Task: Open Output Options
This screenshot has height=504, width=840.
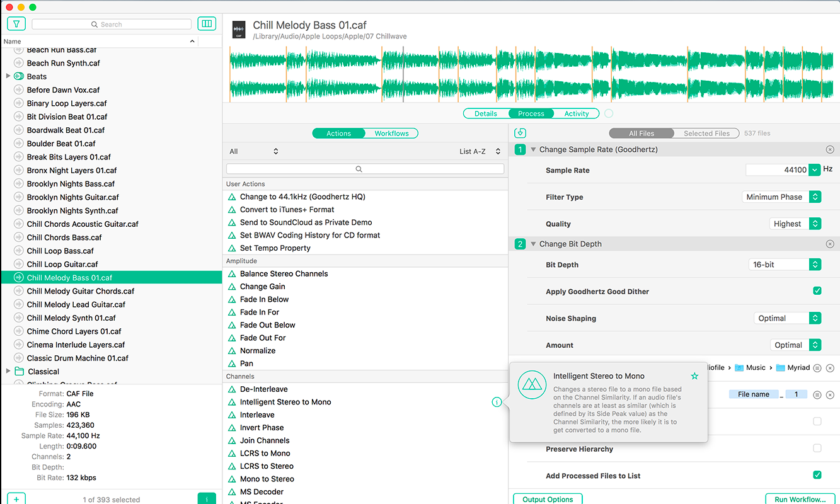Action: (x=548, y=499)
